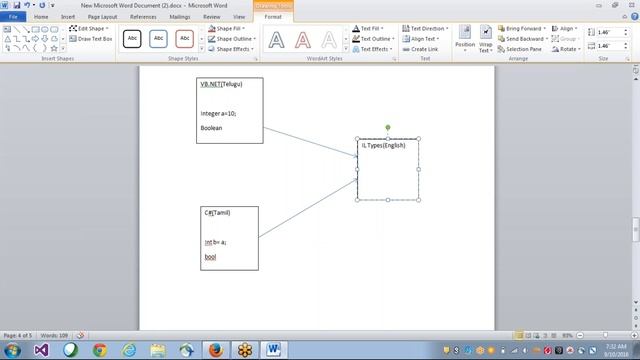The image size is (640, 360).
Task: Click Draw Text Box button
Action: click(x=91, y=39)
